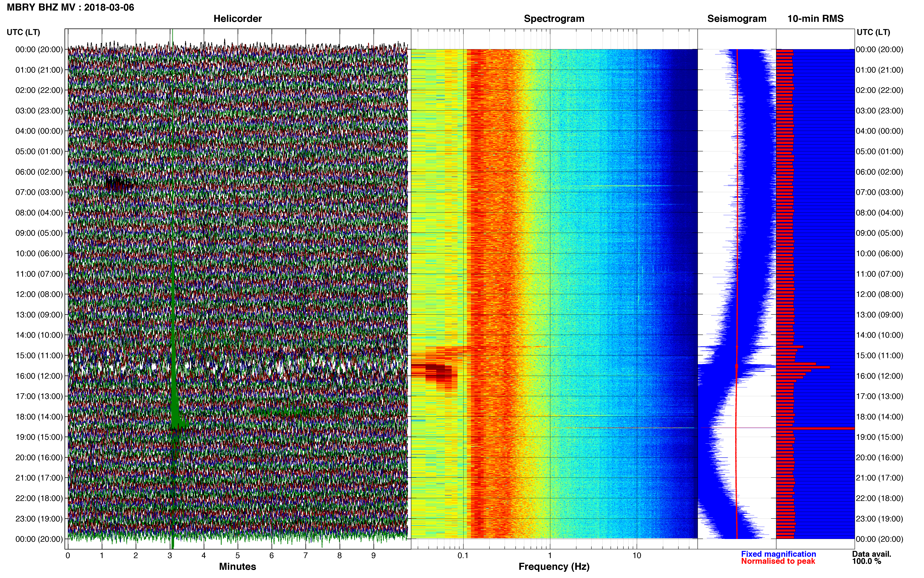Image resolution: width=924 pixels, height=578 pixels.
Task: Click the Spectrogram panel heading
Action: [x=554, y=19]
